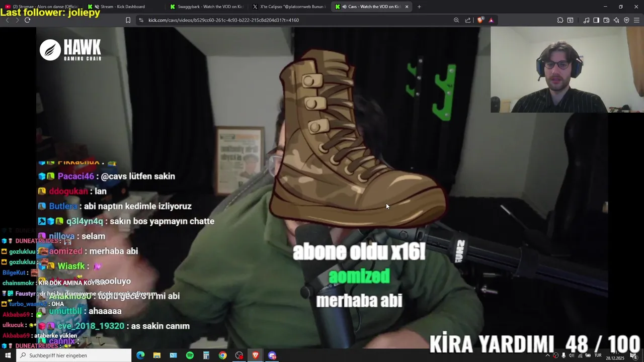This screenshot has height=362, width=644.
Task: Switch to the X'te Calipso tab
Action: coord(289,7)
